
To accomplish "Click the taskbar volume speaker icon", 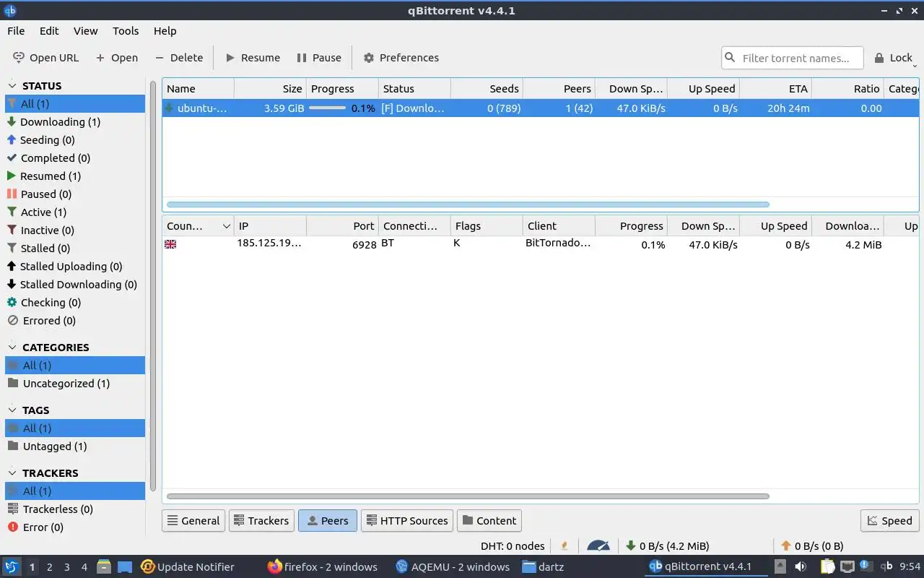I will pyautogui.click(x=801, y=567).
